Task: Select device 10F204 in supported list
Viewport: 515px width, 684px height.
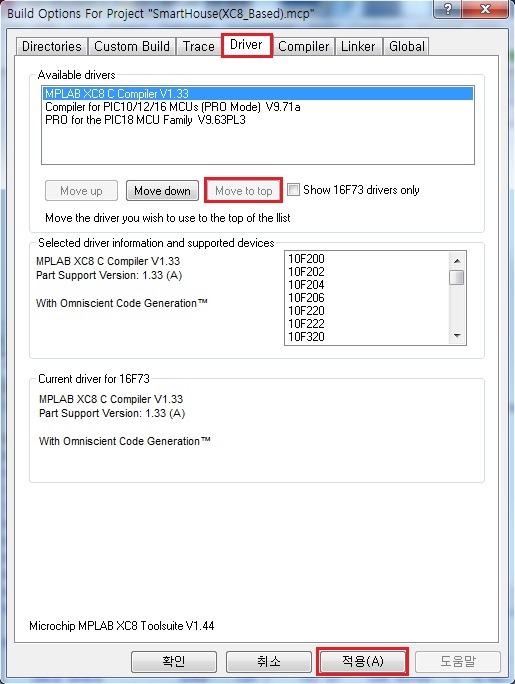Action: point(366,285)
